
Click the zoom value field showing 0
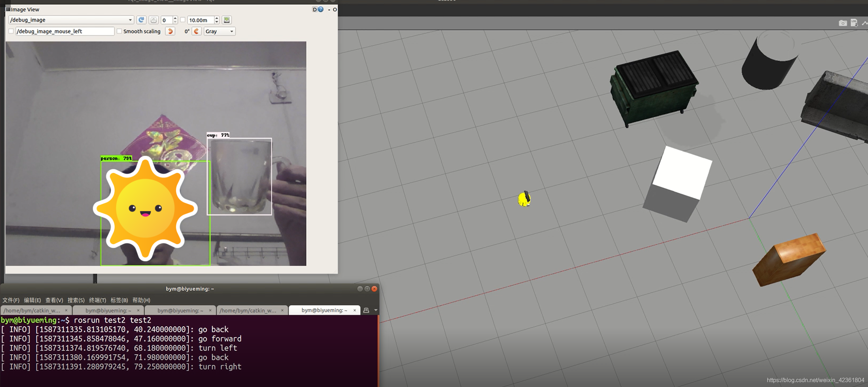[x=166, y=20]
